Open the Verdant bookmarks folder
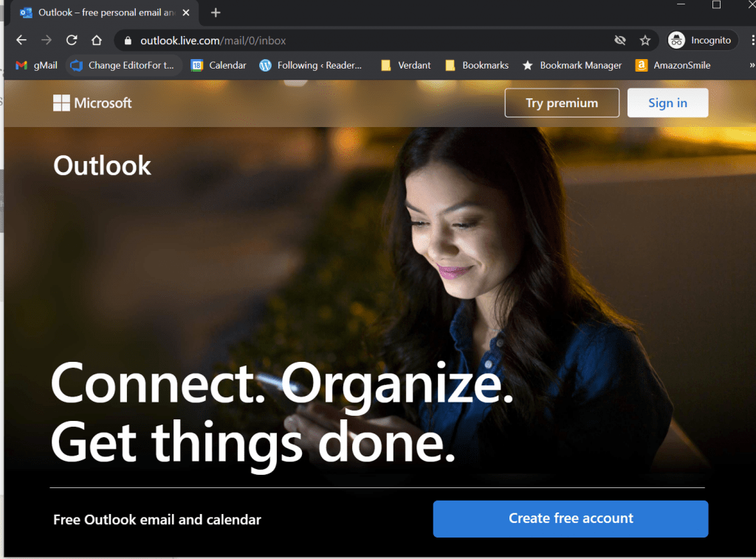 405,65
